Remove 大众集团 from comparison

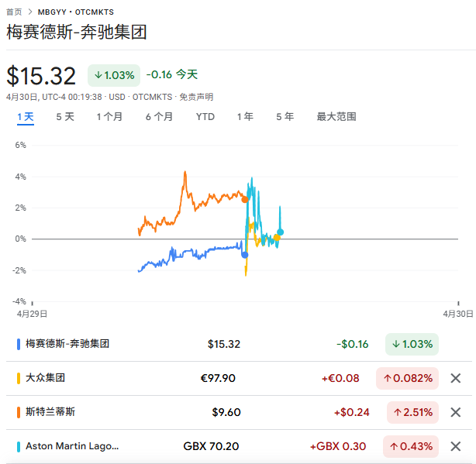(x=455, y=378)
